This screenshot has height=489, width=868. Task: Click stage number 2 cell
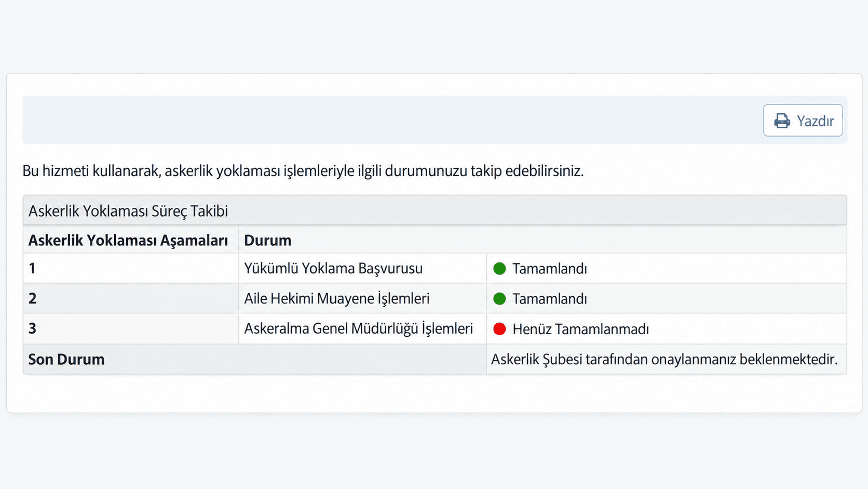[131, 298]
